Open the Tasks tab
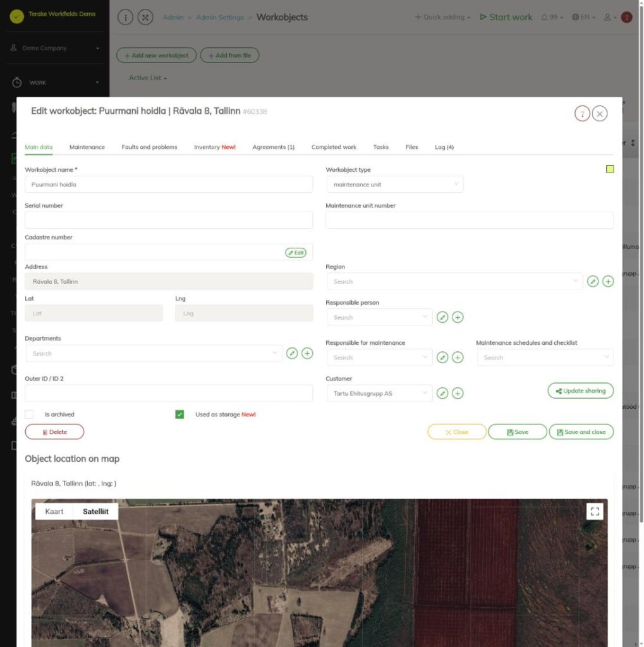This screenshot has width=644, height=647. click(x=380, y=147)
